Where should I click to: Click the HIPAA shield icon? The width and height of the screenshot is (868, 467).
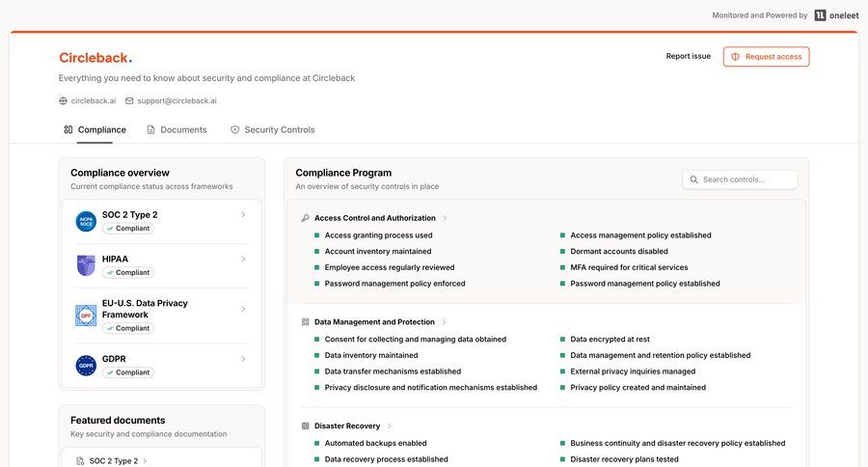click(x=86, y=265)
